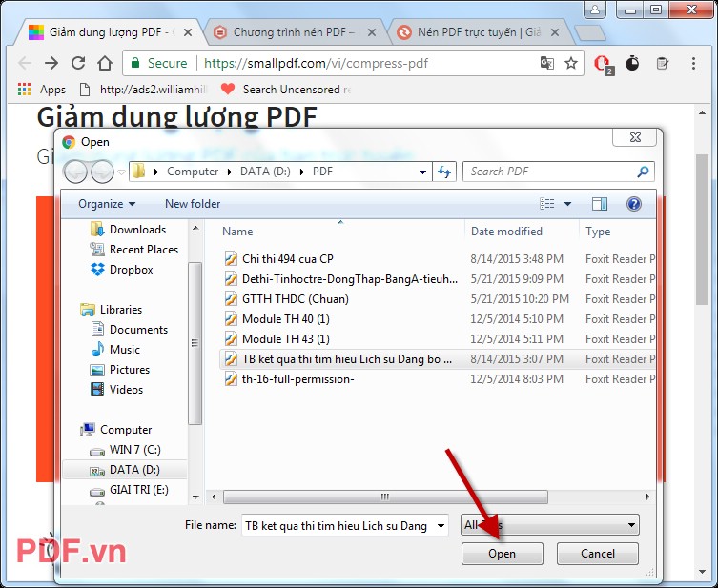Select GIAI TRI (E:) drive

point(129,490)
